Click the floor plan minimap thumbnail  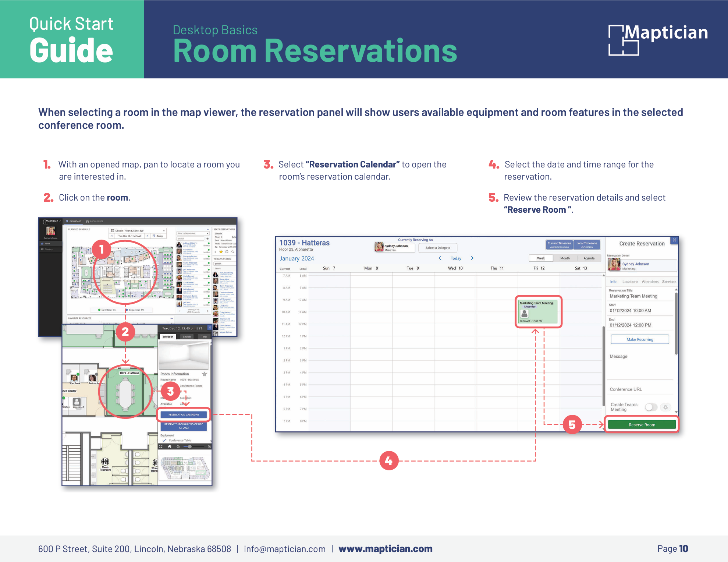(x=185, y=467)
